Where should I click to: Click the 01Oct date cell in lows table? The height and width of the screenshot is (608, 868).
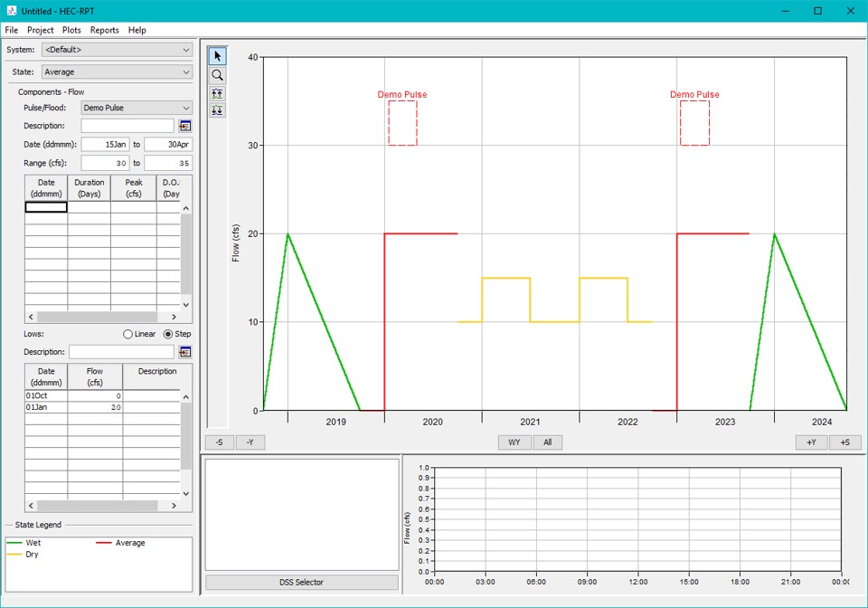[x=46, y=396]
